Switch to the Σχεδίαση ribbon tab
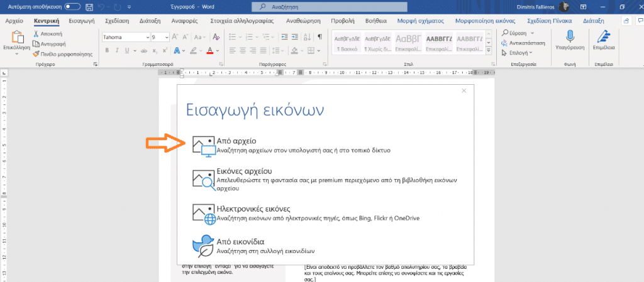Image resolution: width=644 pixels, height=282 pixels. (117, 21)
